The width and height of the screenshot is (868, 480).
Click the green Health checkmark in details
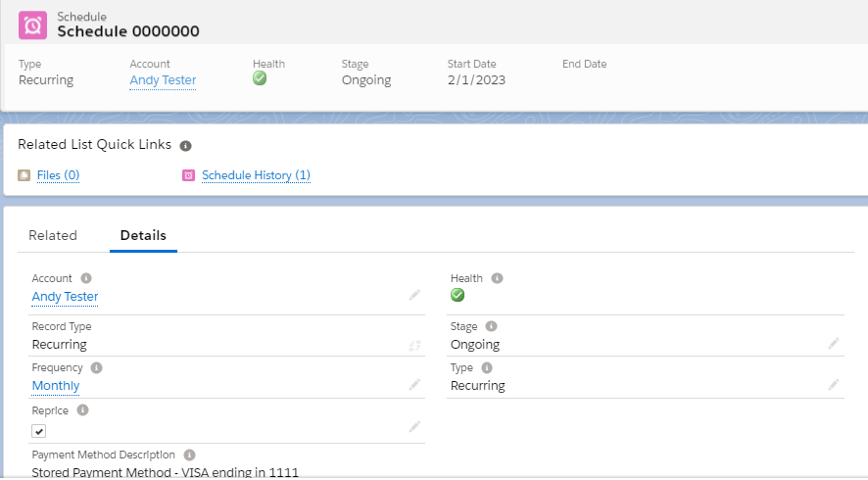point(458,295)
